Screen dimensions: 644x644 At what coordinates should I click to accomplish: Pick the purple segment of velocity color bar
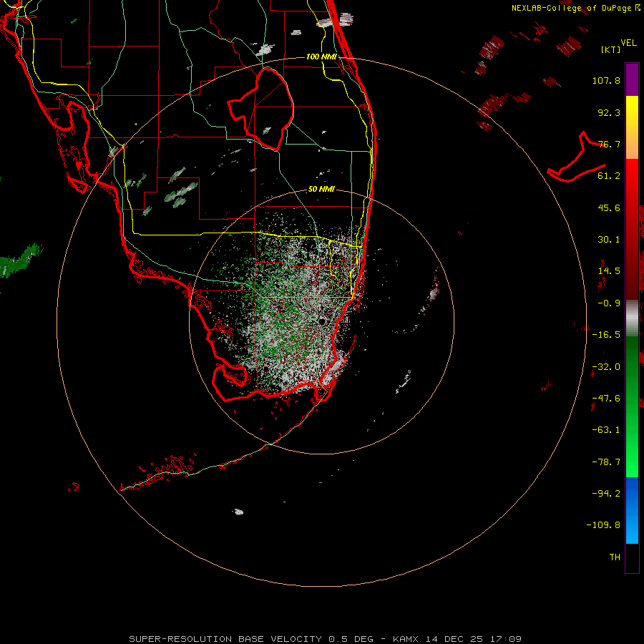pyautogui.click(x=632, y=79)
